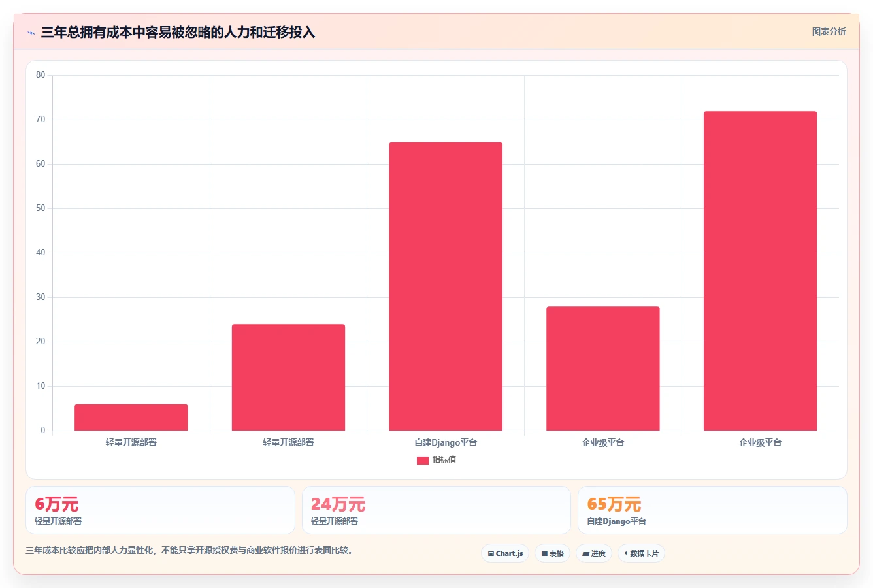Click the 轻量开源部署 caption under 24万元

click(x=335, y=521)
